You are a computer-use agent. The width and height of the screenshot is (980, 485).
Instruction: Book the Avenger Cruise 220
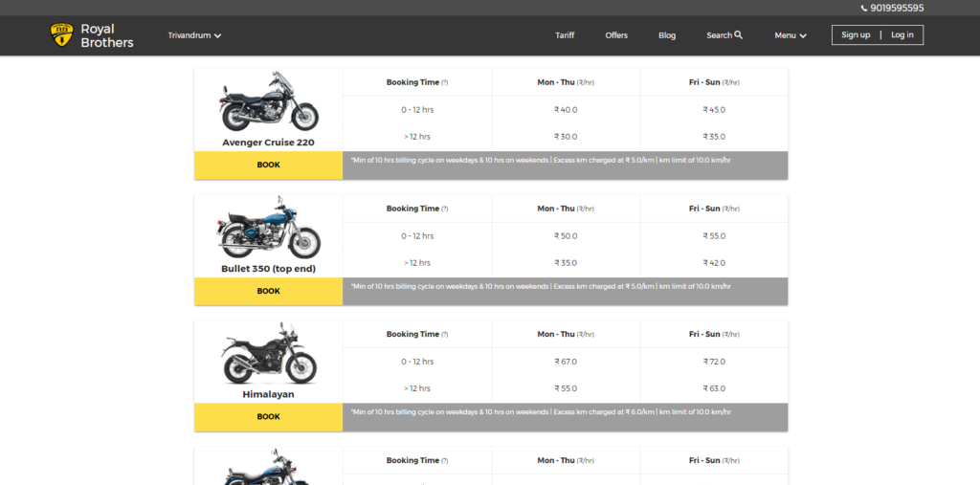point(268,165)
